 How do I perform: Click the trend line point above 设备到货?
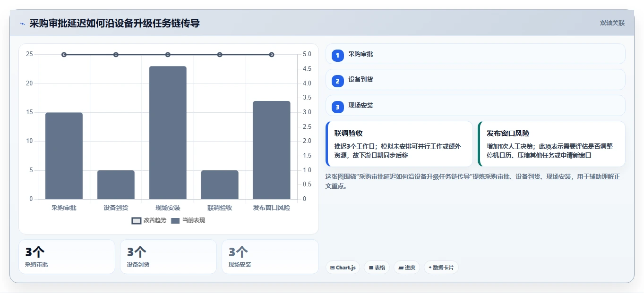(116, 55)
